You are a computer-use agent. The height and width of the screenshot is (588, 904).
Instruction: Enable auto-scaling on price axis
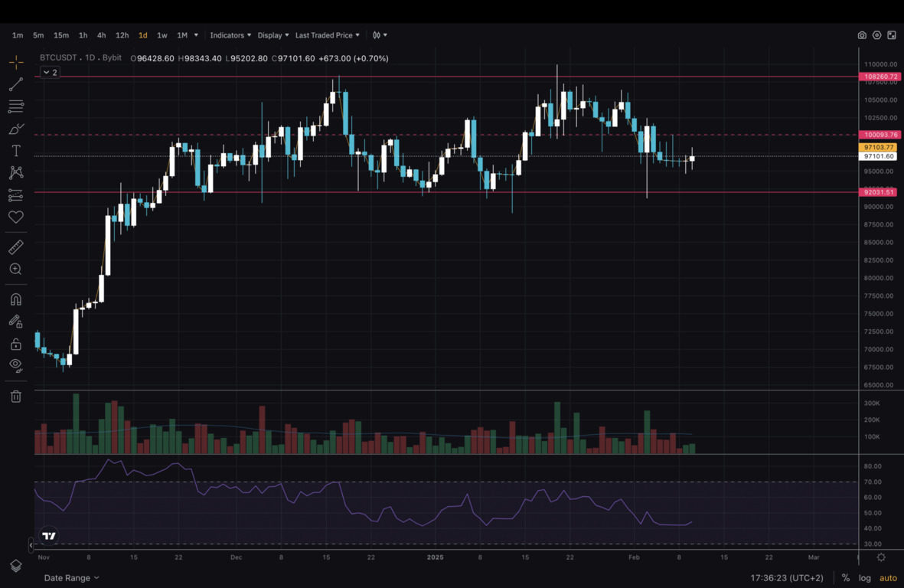(x=888, y=577)
